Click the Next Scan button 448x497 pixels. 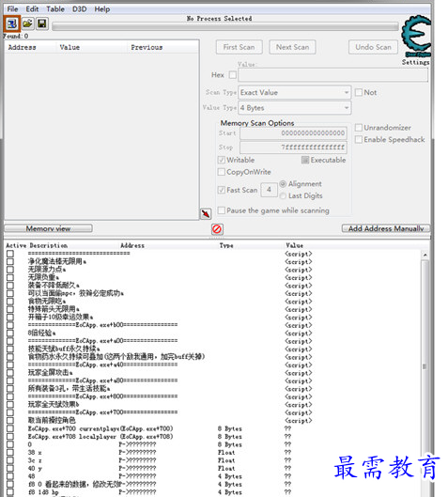click(x=292, y=47)
